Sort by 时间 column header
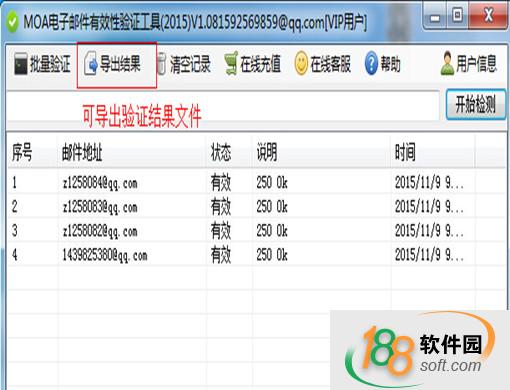Screen dimensions: 510x390 tap(433, 153)
